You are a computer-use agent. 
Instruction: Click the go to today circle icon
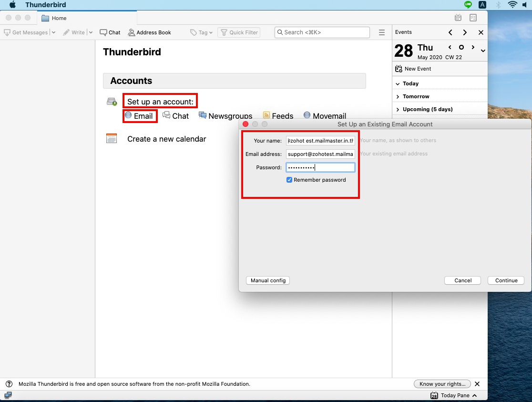click(461, 47)
